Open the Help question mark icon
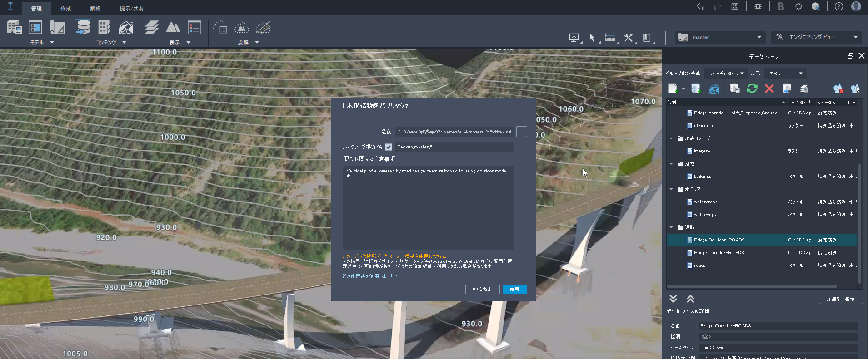Viewport: 868px width, 359px height. [x=839, y=6]
